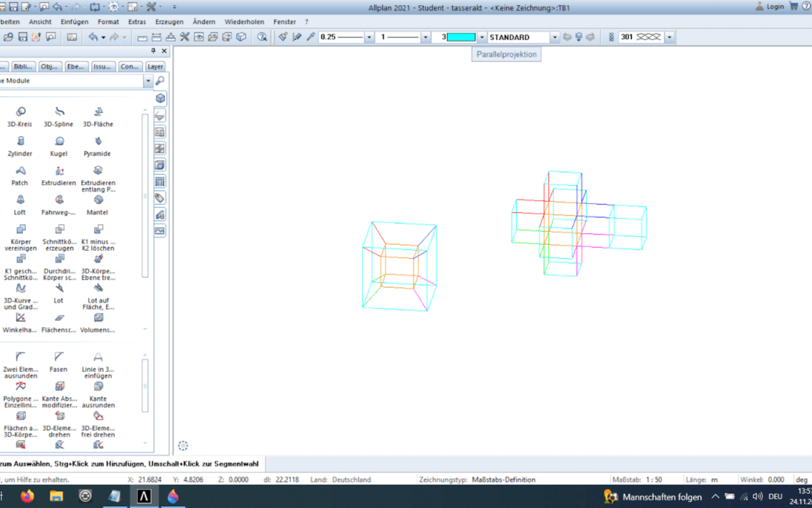Click the K1 minus K2 löschen tool
Image resolution: width=812 pixels, height=508 pixels.
point(98,237)
